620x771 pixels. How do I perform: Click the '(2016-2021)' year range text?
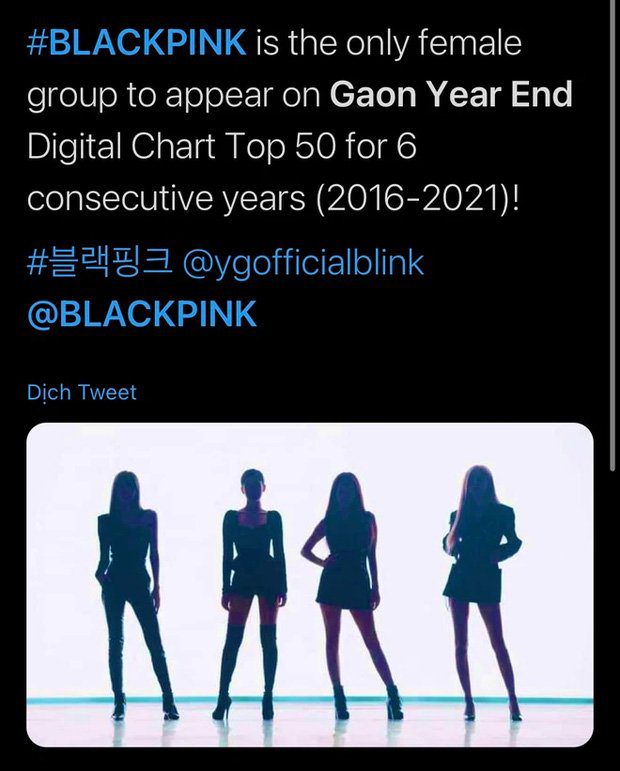pos(416,199)
